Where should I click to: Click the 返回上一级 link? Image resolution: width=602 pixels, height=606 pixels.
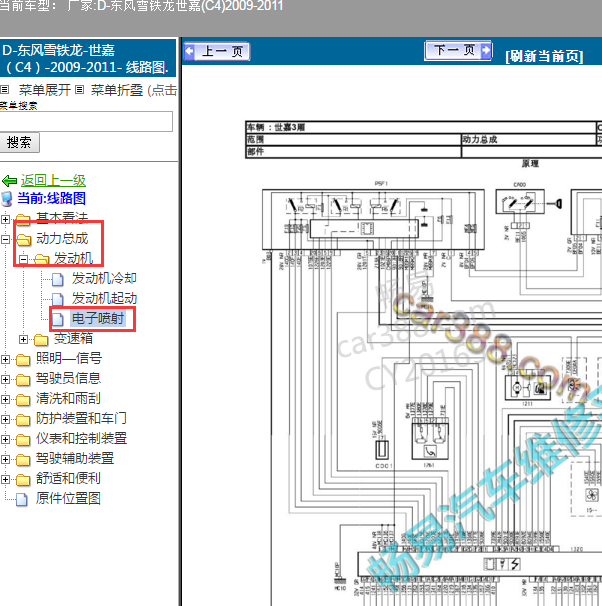pos(53,180)
